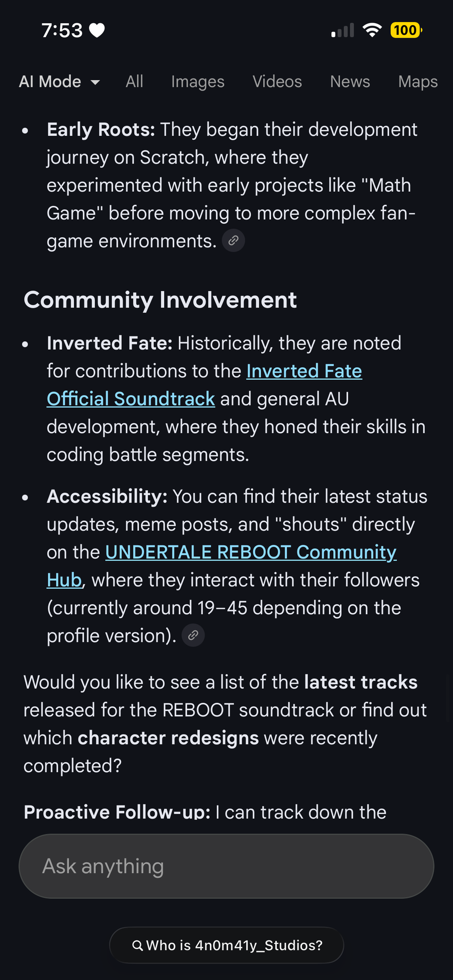Viewport: 453px width, 980px height.
Task: Select the Maps tab
Action: click(418, 81)
